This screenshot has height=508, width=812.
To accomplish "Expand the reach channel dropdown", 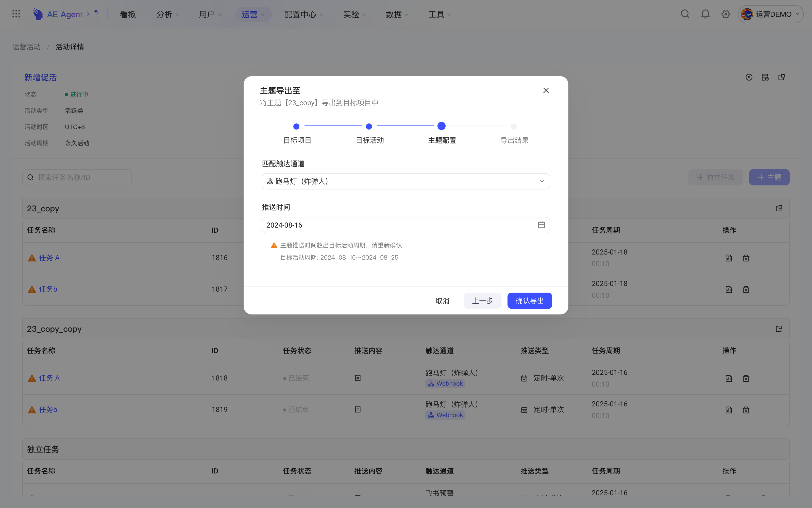I will click(x=406, y=181).
